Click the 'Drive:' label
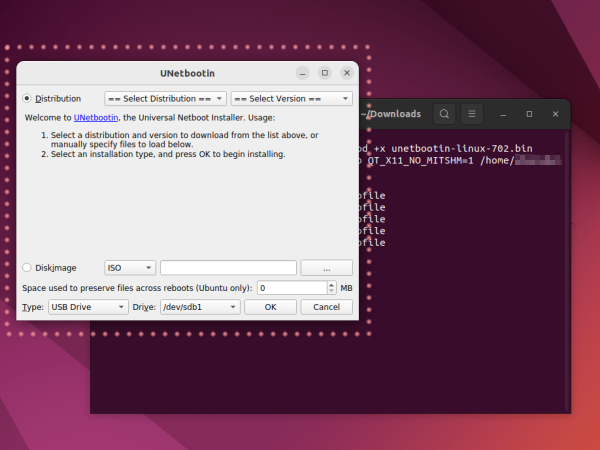Screen dimensions: 600x450 pyautogui.click(x=144, y=307)
